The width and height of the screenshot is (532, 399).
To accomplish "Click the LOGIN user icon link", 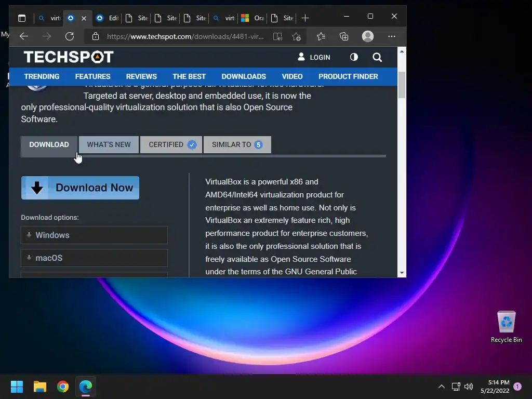I will [x=314, y=57].
